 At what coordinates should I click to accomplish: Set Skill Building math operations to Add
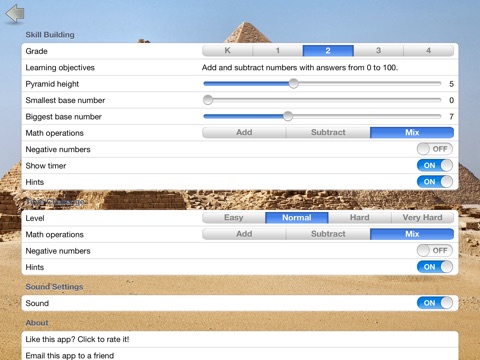click(x=244, y=132)
